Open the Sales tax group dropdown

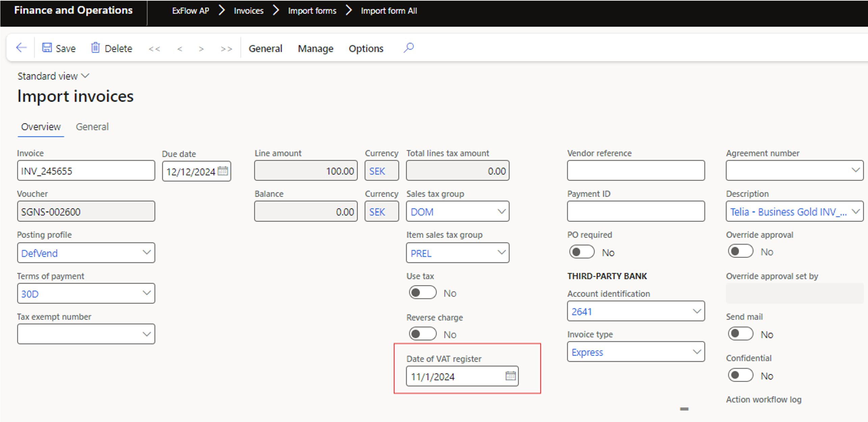click(501, 212)
